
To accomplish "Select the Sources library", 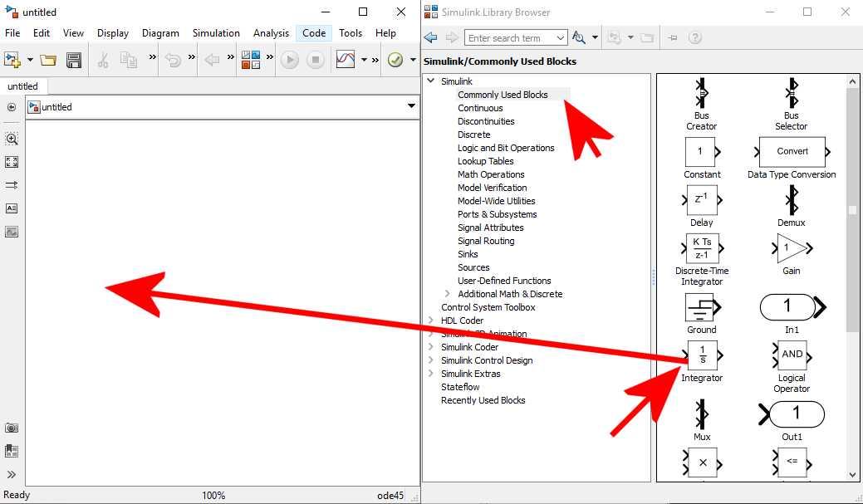I will (473, 267).
